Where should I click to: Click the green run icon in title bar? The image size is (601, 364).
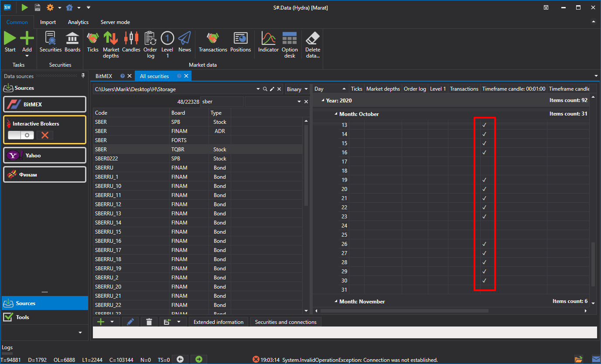coord(24,7)
